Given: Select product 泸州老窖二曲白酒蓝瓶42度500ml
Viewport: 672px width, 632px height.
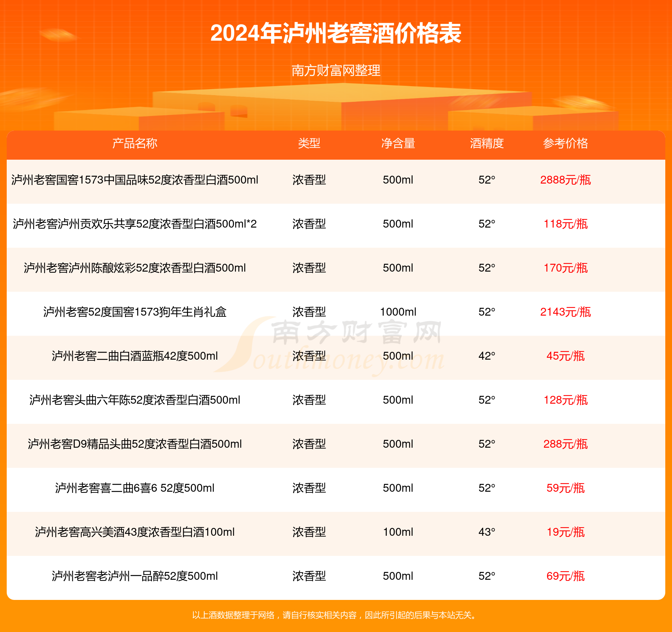Looking at the screenshot, I should coord(135,356).
